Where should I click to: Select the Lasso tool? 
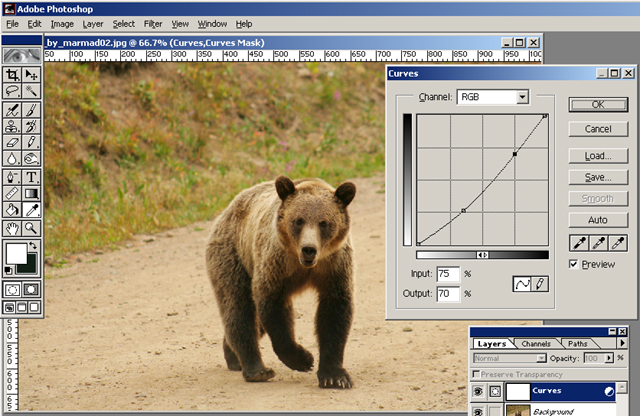12,91
